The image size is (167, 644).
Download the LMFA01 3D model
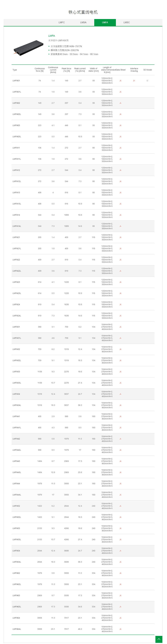[147, 80]
